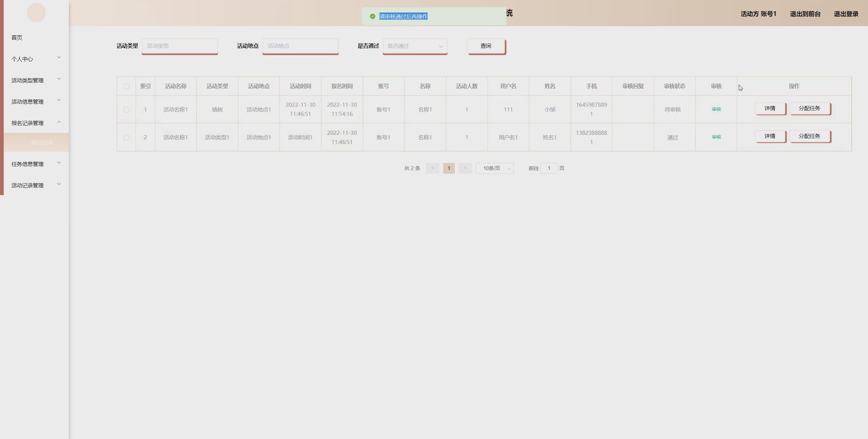The width and height of the screenshot is (868, 439).
Task: Toggle the select-all checkbox in table header
Action: coord(126,86)
